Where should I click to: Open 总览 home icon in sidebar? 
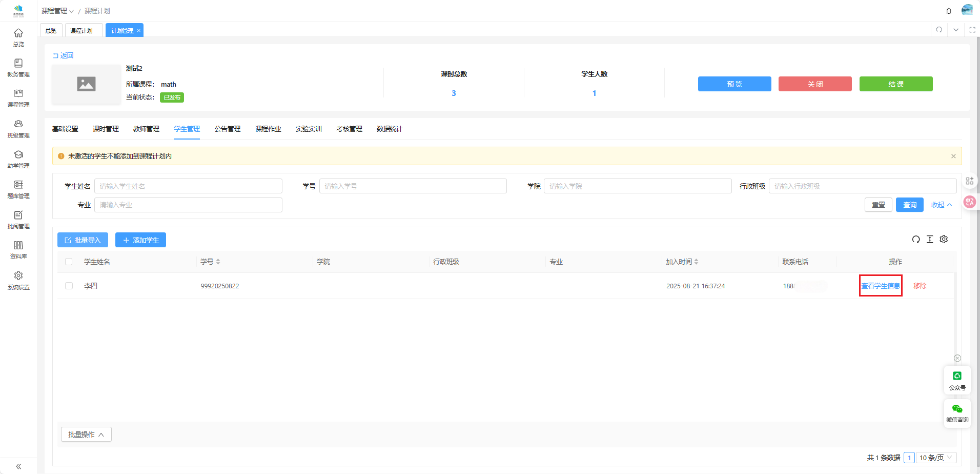(18, 37)
